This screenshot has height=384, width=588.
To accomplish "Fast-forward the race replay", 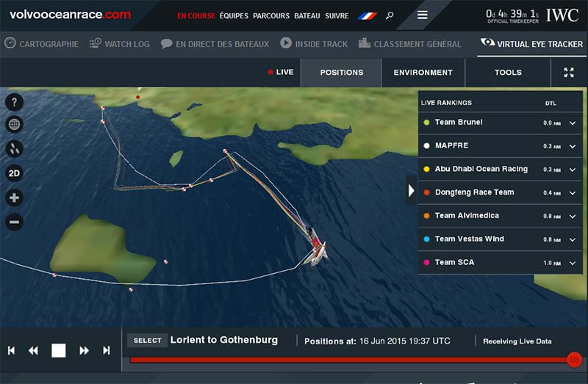I will pos(84,350).
